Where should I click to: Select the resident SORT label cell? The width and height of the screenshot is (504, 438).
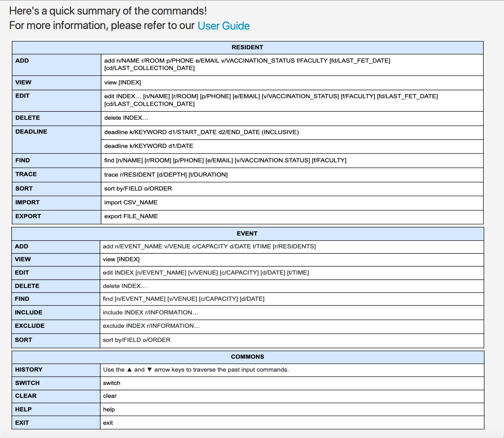click(56, 189)
